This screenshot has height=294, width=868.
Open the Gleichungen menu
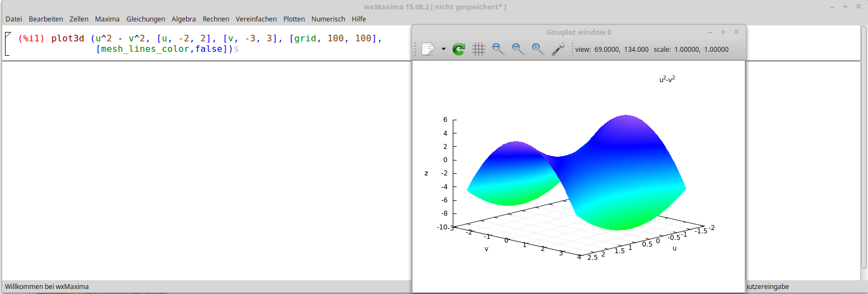(146, 19)
